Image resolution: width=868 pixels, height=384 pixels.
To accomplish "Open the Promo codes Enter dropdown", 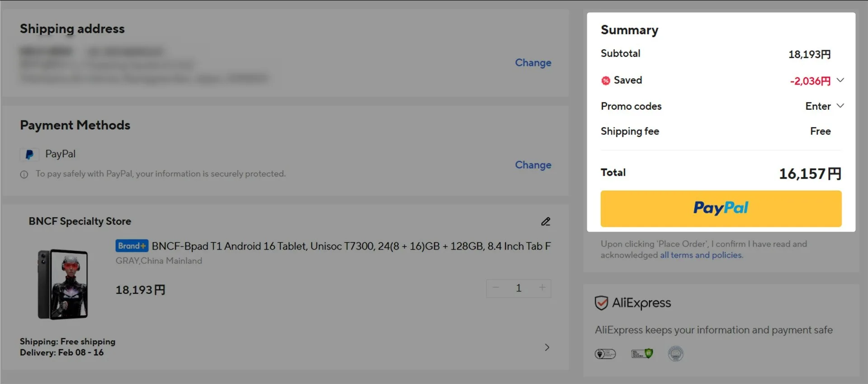I will (x=824, y=106).
